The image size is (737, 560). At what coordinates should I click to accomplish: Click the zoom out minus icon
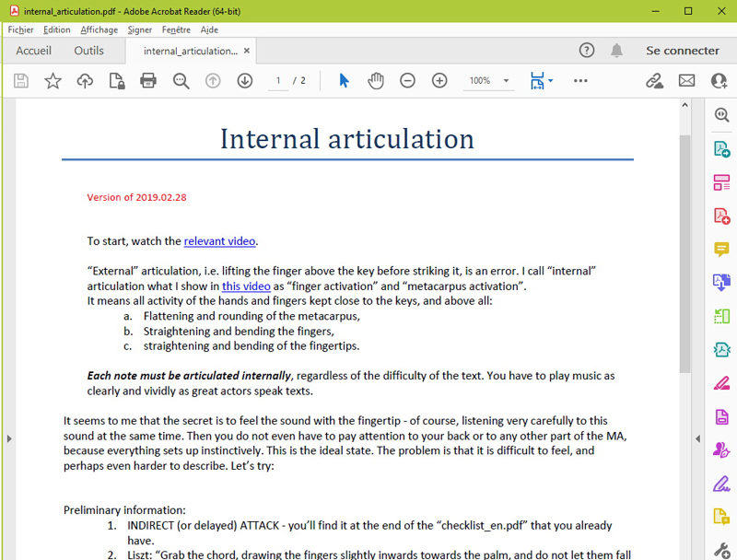(x=407, y=81)
